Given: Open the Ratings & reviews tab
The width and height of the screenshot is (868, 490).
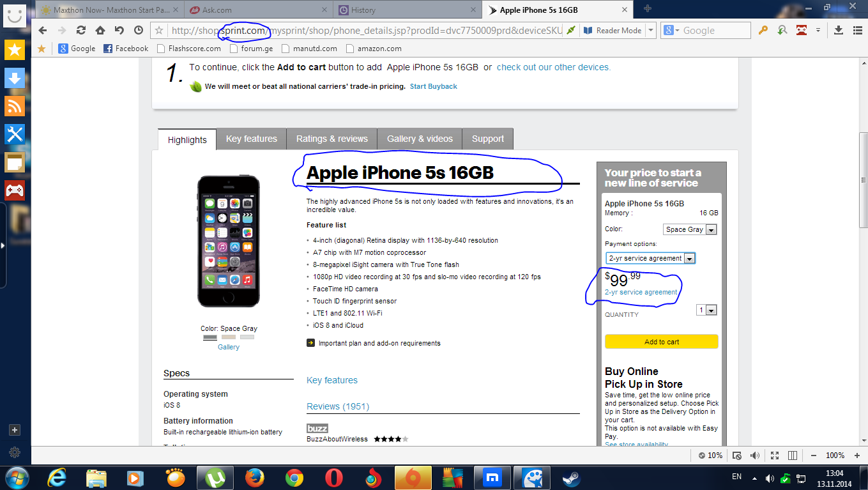Looking at the screenshot, I should [x=332, y=139].
